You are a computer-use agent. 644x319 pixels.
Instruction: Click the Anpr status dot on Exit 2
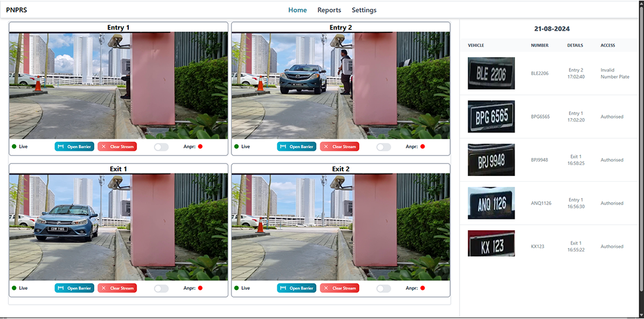(x=423, y=289)
